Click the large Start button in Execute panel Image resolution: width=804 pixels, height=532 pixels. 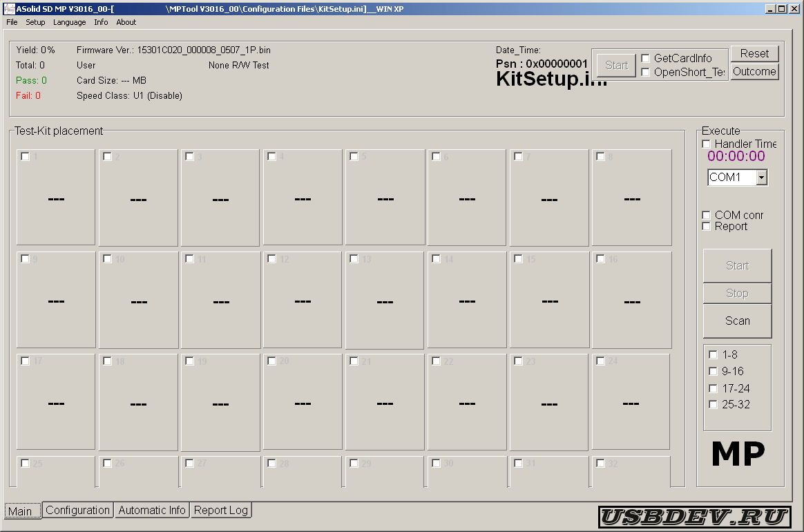click(x=737, y=265)
